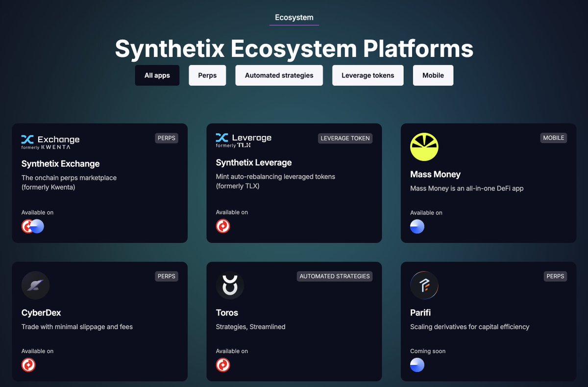Filter by Automated strategies
Image resolution: width=588 pixels, height=387 pixels.
point(279,76)
